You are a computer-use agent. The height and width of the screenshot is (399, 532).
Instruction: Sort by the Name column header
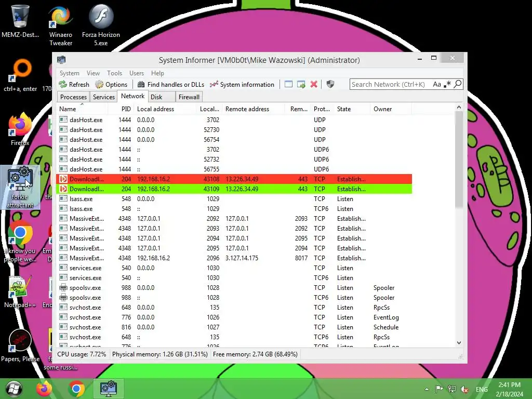(x=82, y=109)
